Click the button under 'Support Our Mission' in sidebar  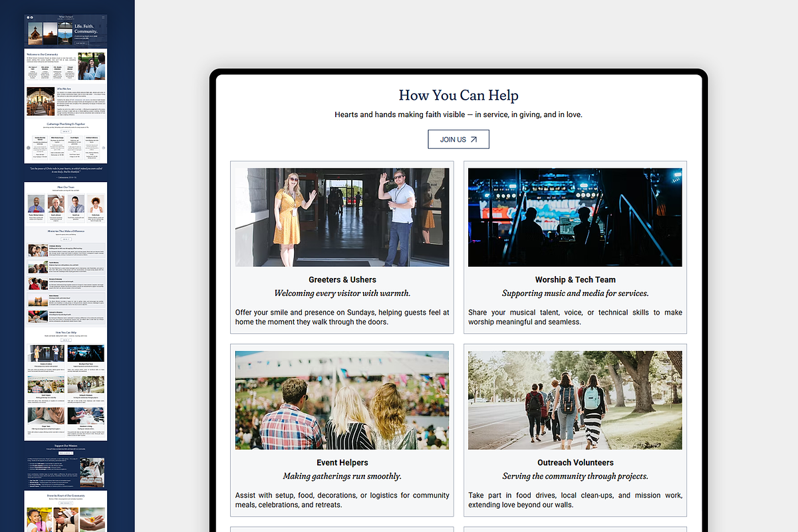[66, 453]
